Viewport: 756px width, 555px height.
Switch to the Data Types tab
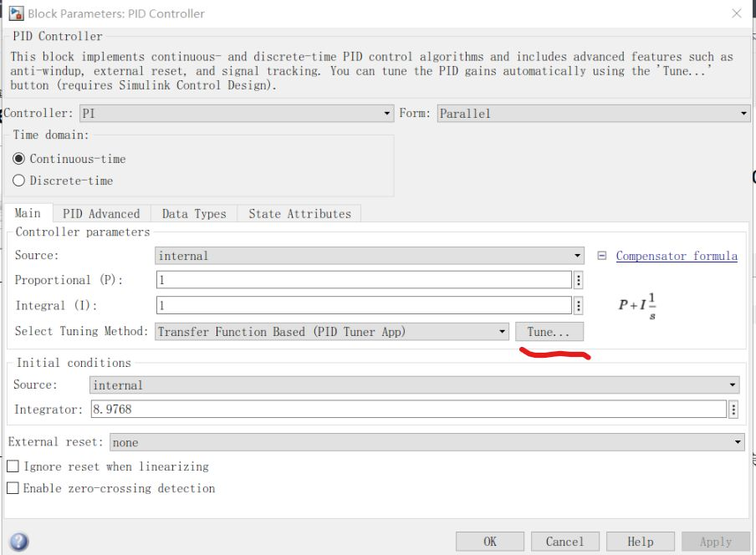tap(194, 213)
